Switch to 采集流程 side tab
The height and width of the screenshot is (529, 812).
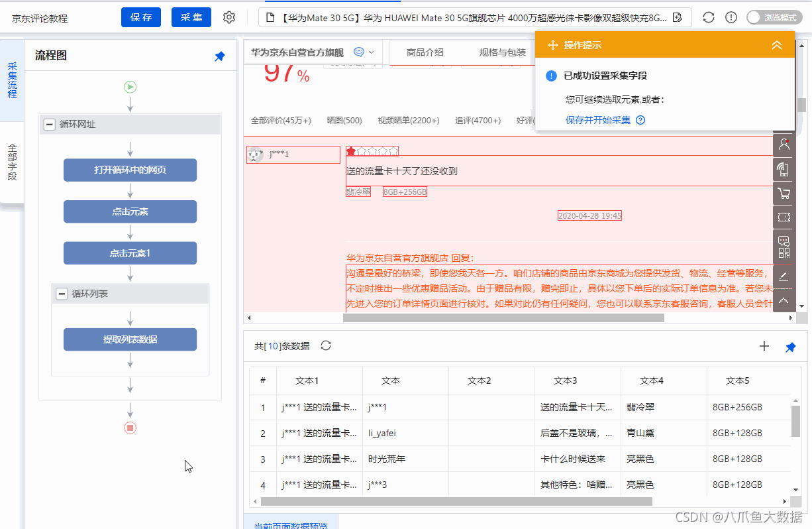point(12,80)
